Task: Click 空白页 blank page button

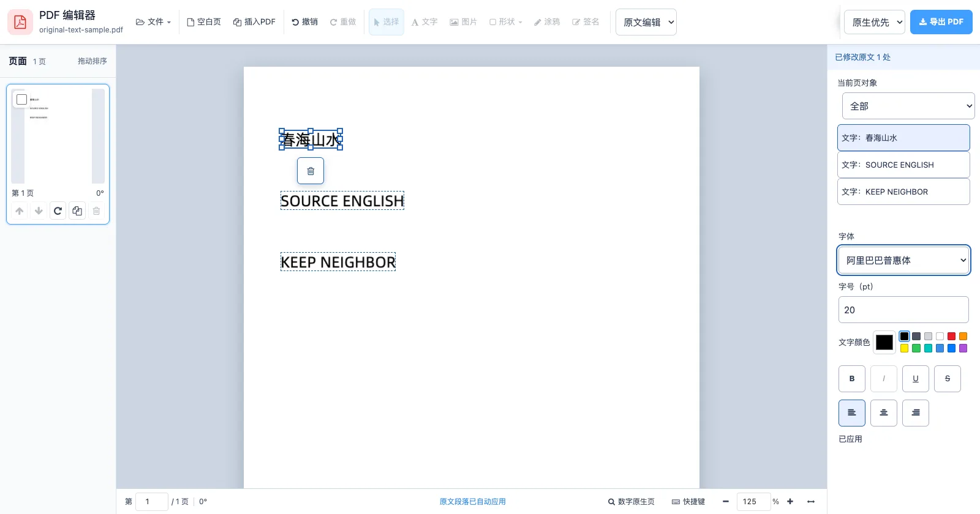Action: point(204,22)
